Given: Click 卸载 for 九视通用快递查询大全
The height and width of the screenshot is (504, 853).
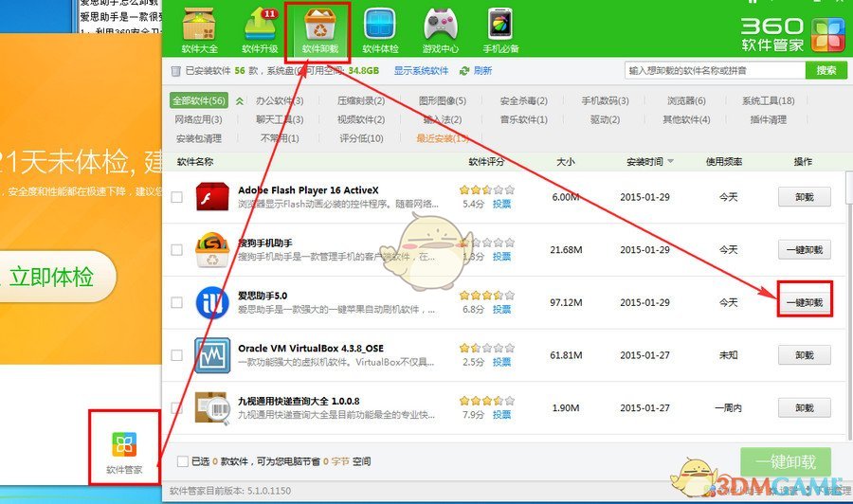Looking at the screenshot, I should 805,407.
